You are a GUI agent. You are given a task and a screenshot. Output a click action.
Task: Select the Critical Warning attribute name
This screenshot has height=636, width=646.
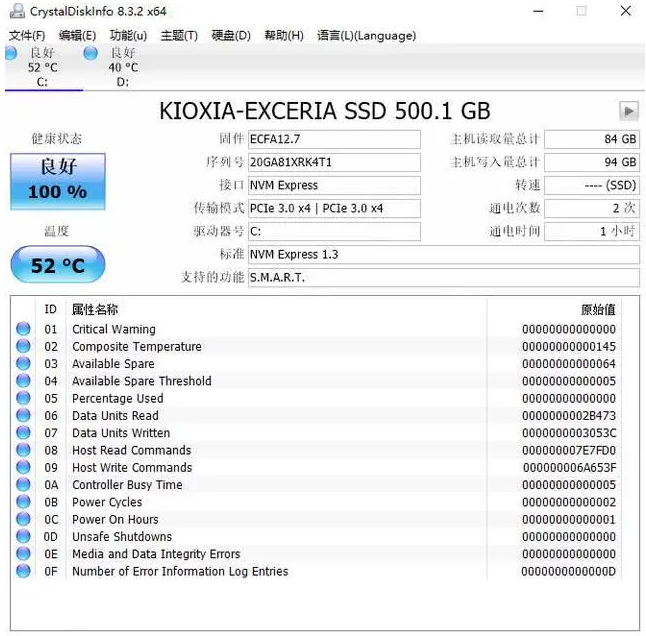(x=114, y=329)
